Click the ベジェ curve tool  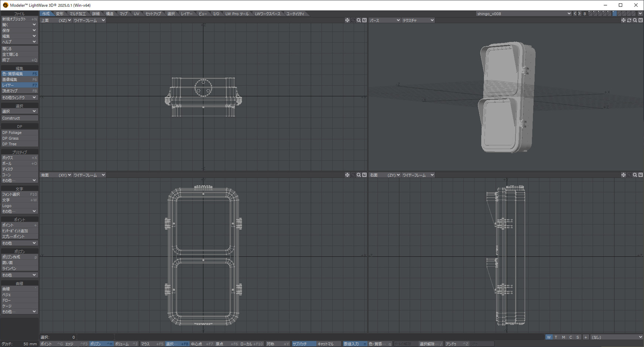[x=19, y=295]
